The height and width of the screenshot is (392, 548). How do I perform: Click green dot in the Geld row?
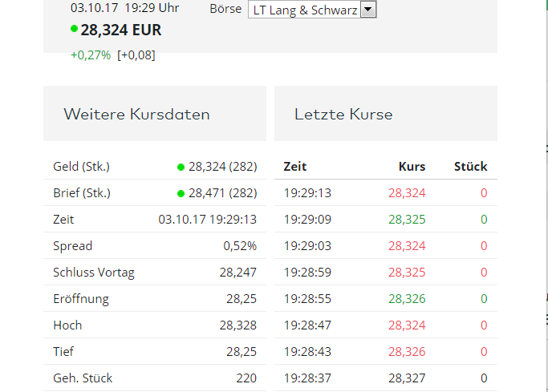(x=181, y=167)
